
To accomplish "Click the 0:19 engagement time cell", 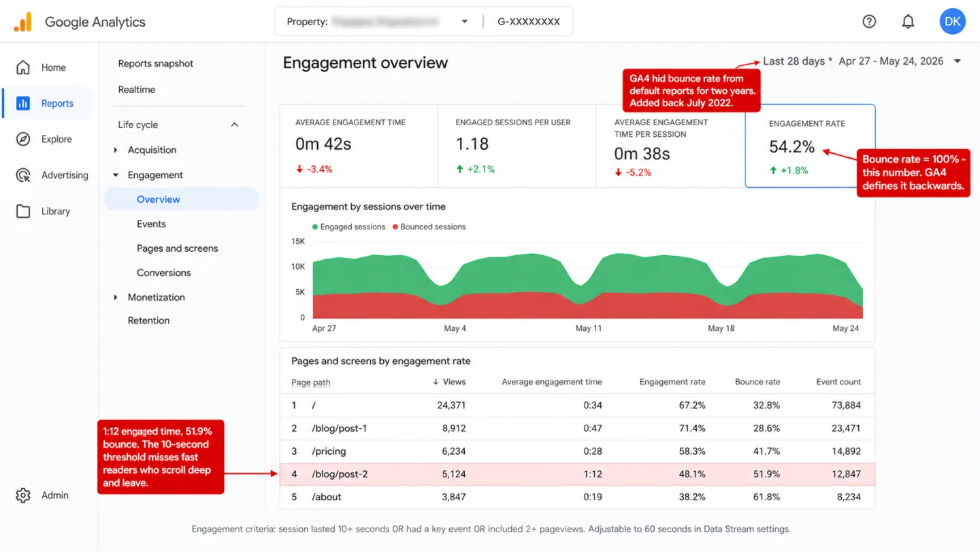I will 593,497.
